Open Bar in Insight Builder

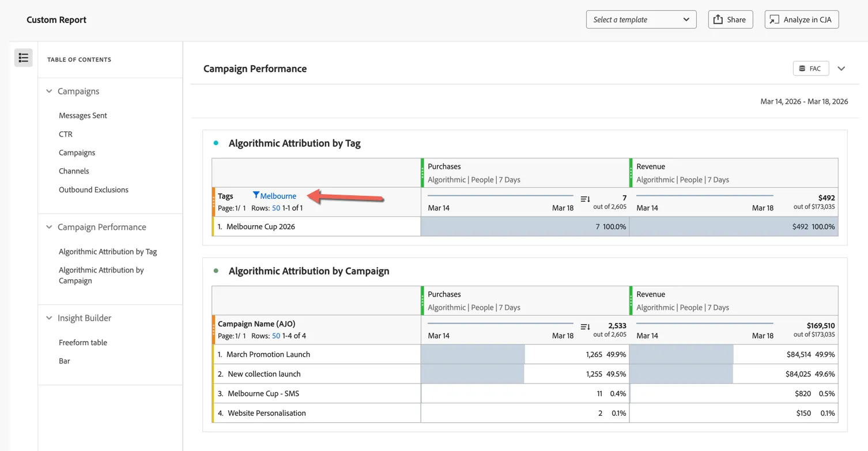(65, 361)
